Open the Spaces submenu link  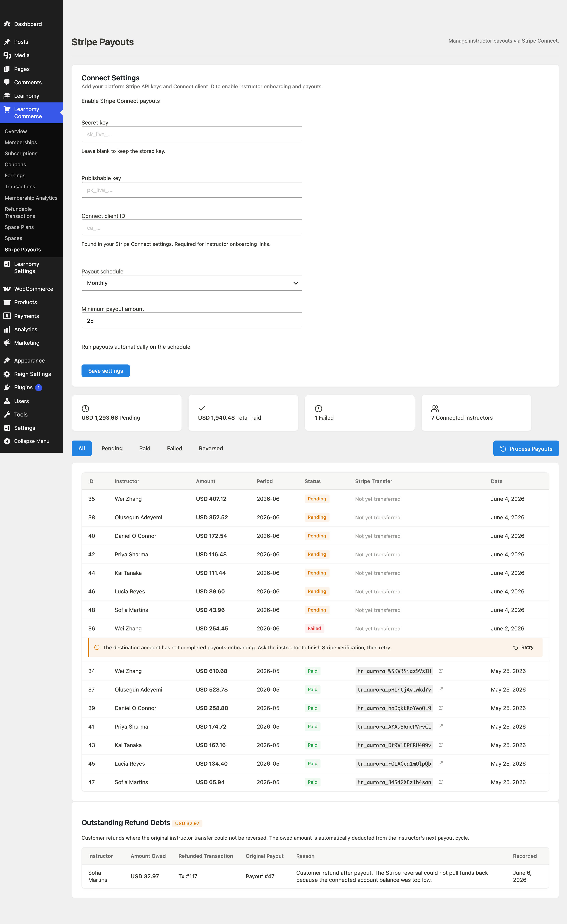coord(14,238)
